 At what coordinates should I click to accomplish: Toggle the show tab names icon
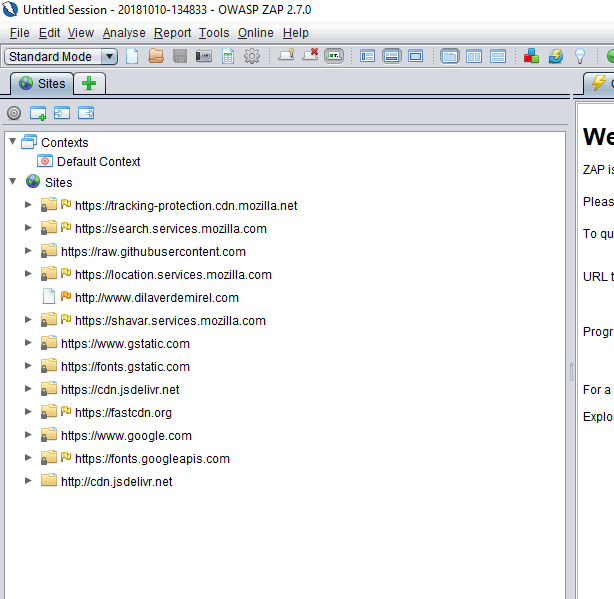point(334,56)
